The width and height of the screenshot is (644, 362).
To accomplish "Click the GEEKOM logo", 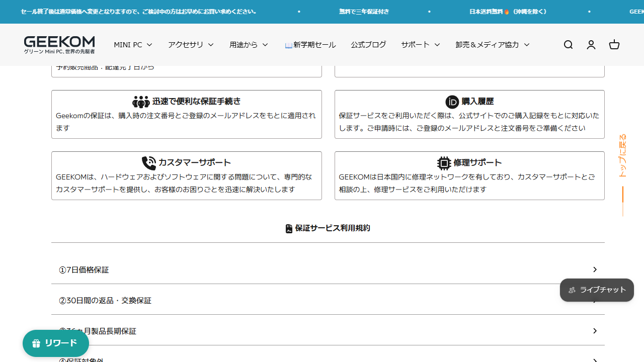I will (x=59, y=45).
